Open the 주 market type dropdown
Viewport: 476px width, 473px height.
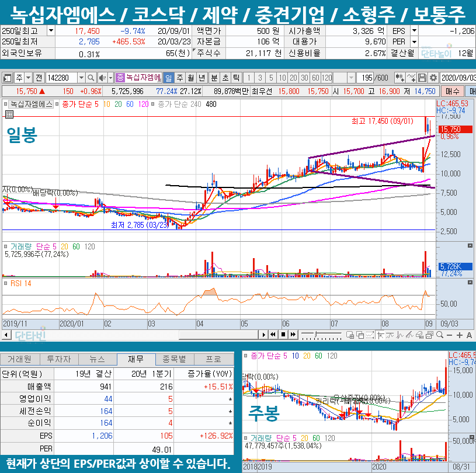click(28, 78)
